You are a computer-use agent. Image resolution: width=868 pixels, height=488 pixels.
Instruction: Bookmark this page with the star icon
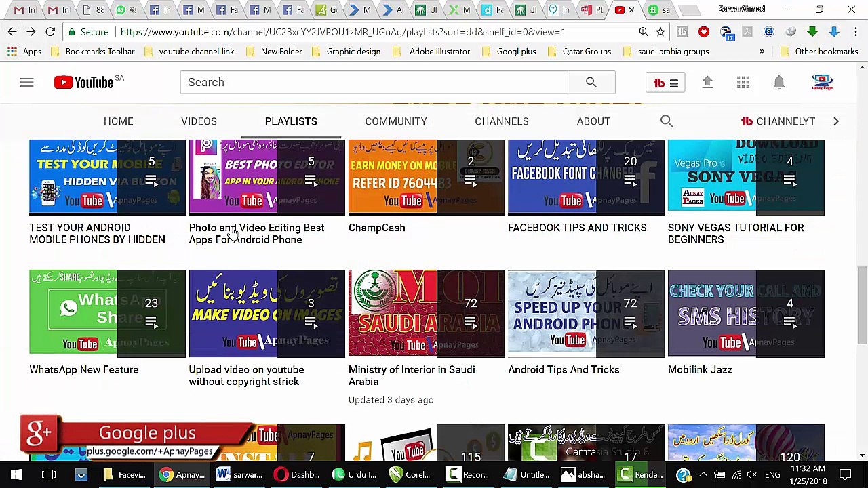click(x=660, y=32)
